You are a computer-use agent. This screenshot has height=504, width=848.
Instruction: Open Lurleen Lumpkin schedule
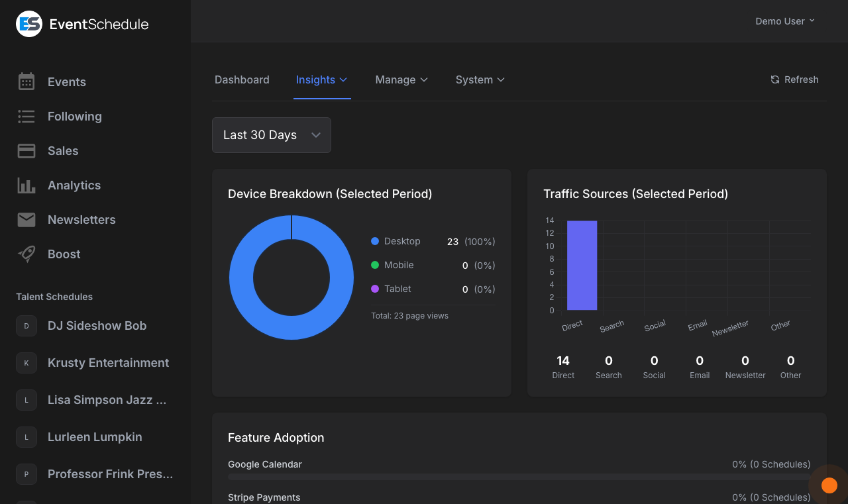click(x=95, y=437)
